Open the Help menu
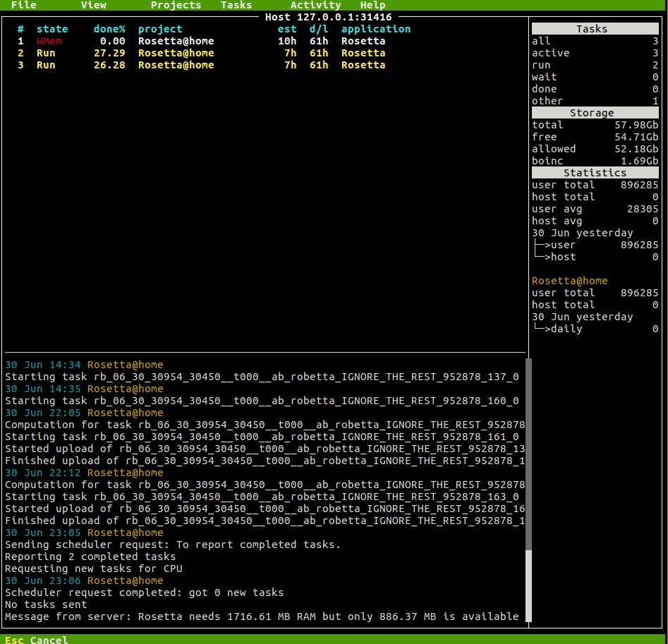668x644 pixels. point(372,5)
